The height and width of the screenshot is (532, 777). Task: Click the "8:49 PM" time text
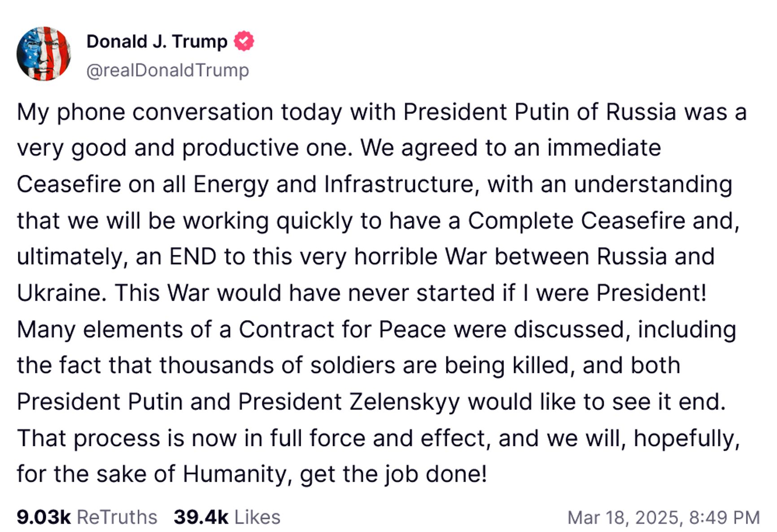point(724,518)
